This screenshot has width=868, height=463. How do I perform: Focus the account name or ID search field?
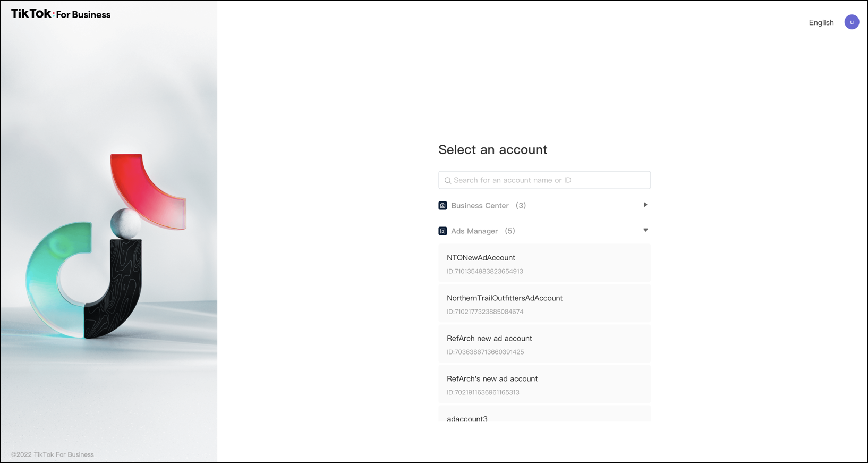click(544, 180)
